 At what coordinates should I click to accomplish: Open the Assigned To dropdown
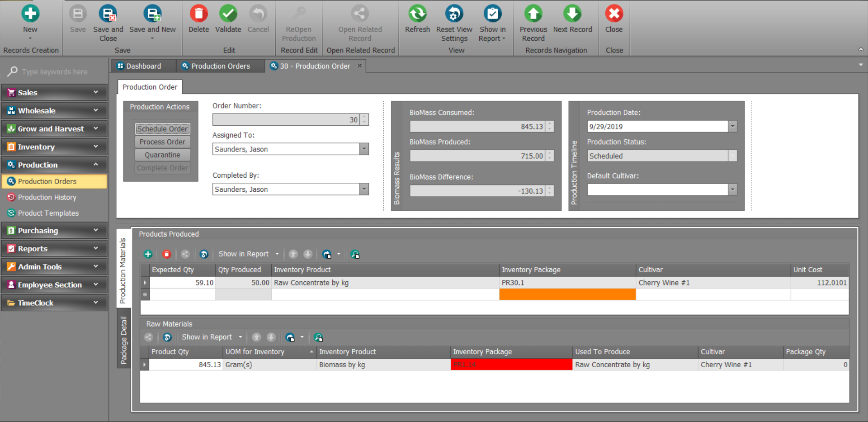(x=364, y=149)
